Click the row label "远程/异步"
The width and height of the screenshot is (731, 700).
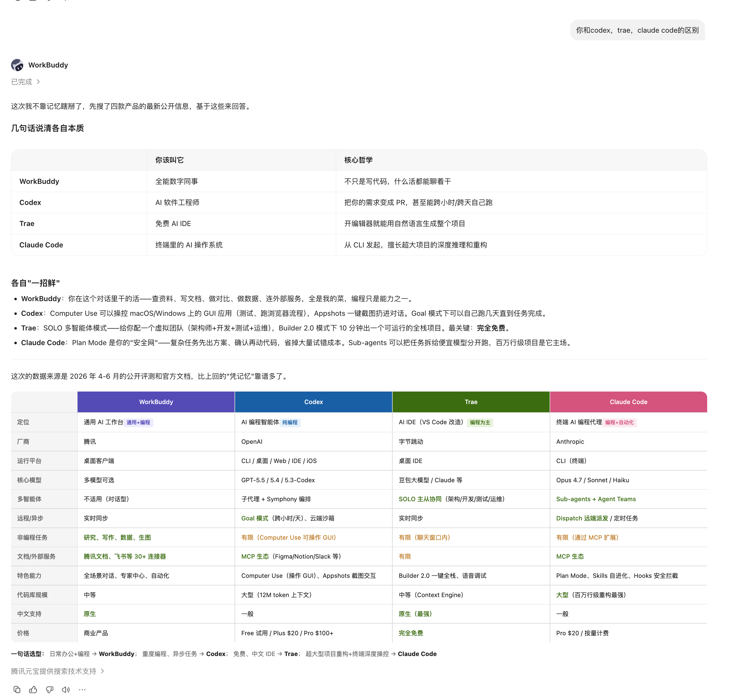tap(30, 518)
